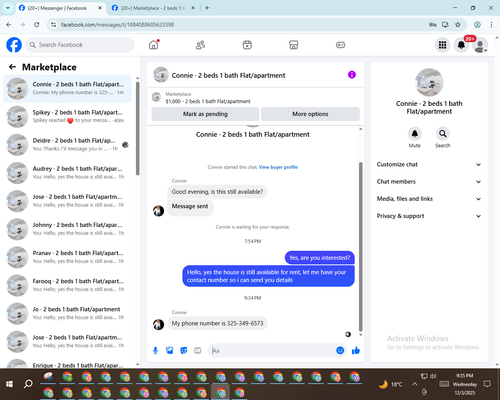Open the tab search dropdown arrow
This screenshot has height=400, width=500.
pyautogui.click(x=7, y=8)
